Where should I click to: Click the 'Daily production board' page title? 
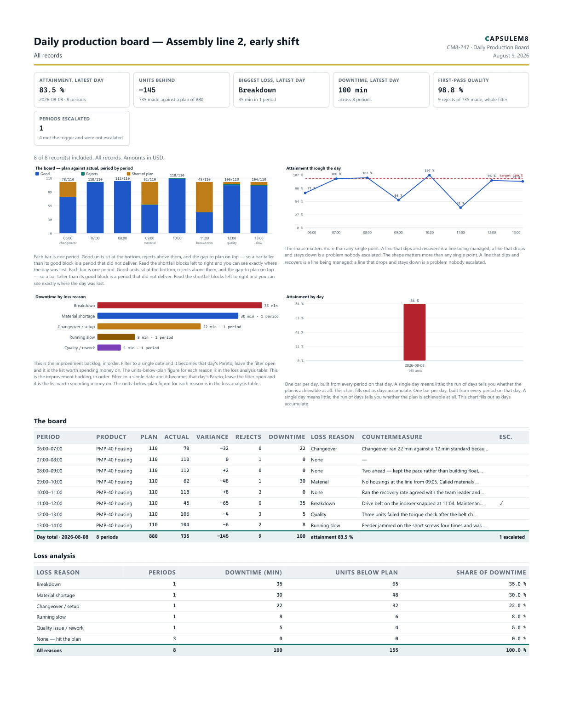[x=167, y=42]
